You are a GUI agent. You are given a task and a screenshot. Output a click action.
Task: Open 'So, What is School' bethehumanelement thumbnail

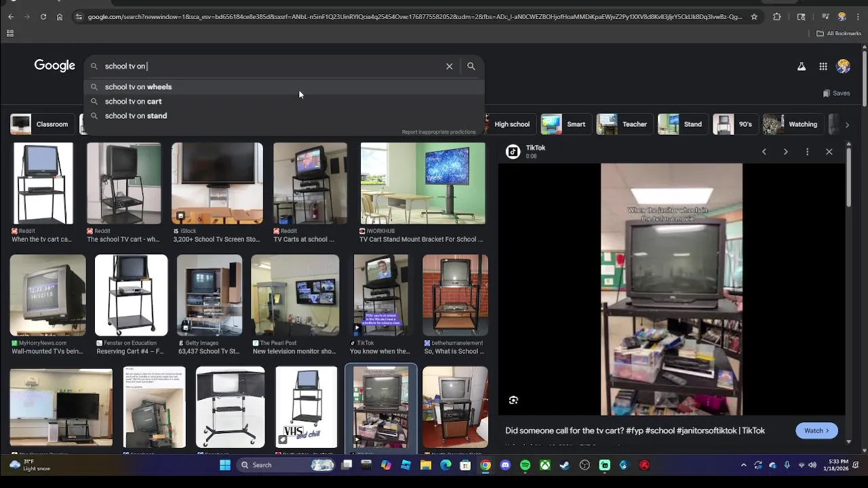point(455,296)
